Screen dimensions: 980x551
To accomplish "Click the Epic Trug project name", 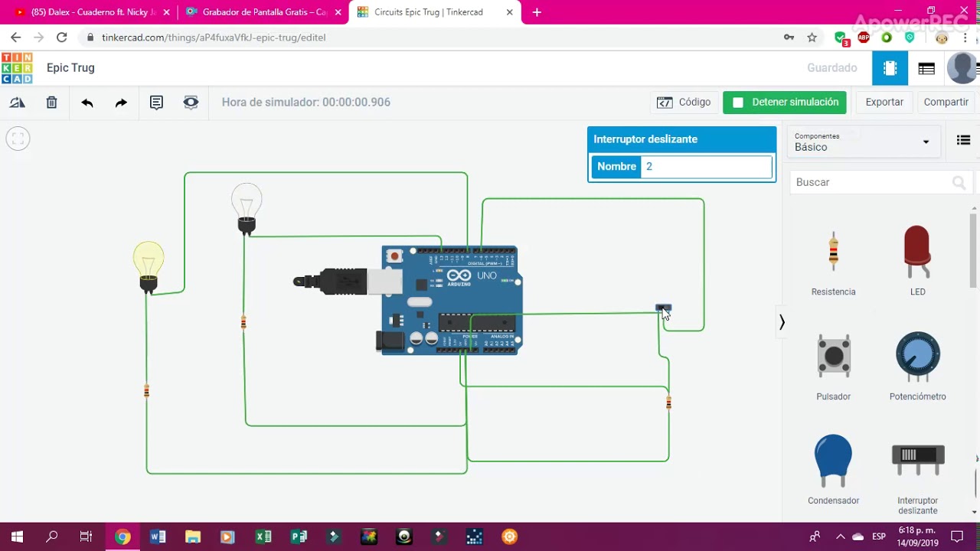I will tap(70, 68).
